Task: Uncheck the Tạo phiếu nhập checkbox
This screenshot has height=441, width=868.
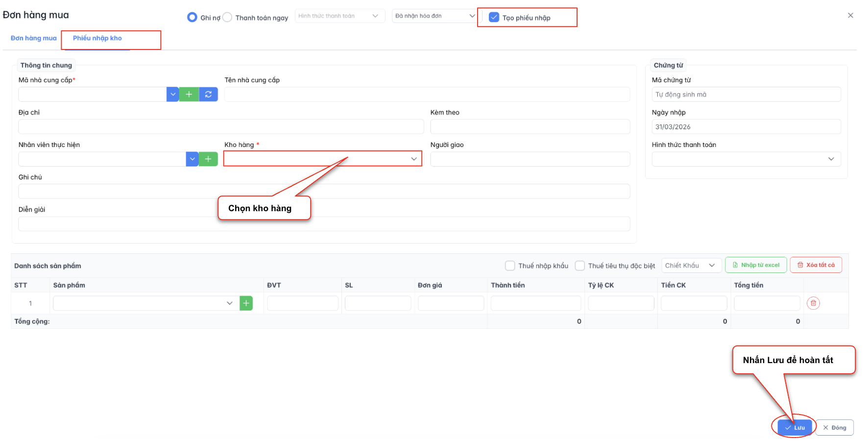Action: 494,18
